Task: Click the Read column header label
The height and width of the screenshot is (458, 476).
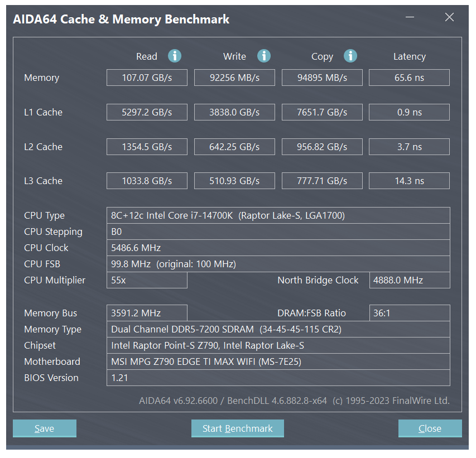Action: 147,56
